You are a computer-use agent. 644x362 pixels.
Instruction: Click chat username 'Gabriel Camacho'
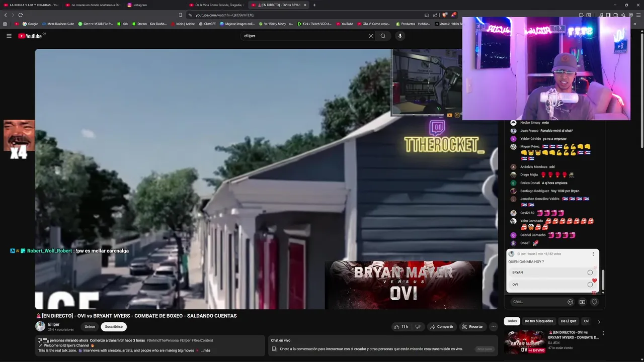click(x=533, y=235)
